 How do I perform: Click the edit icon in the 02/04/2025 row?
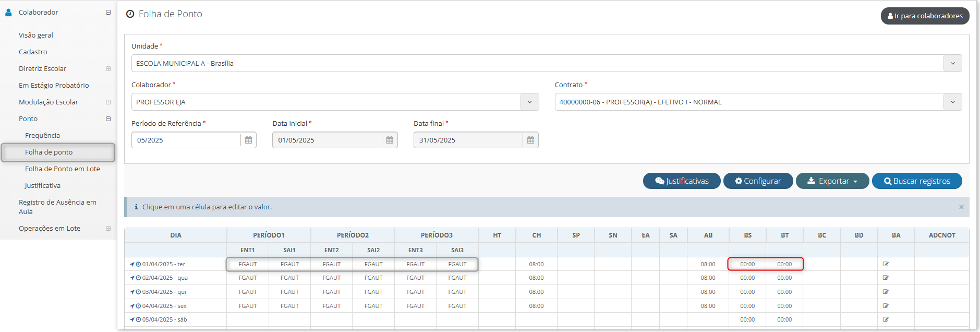pyautogui.click(x=886, y=278)
